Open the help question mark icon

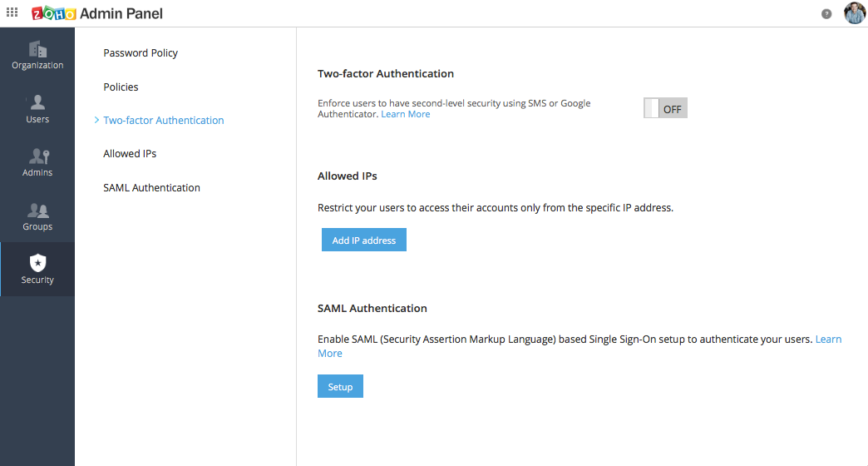(826, 14)
